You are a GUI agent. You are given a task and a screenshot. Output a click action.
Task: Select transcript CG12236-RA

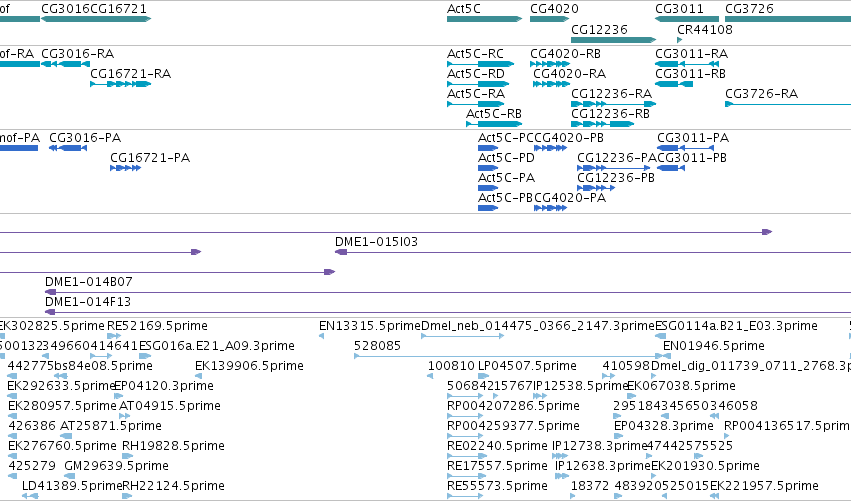[613, 104]
